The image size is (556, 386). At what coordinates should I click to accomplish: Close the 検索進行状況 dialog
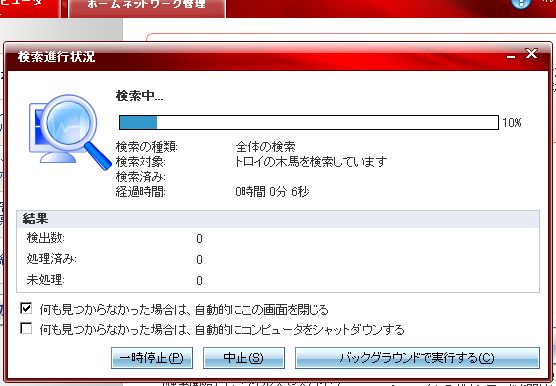pos(531,54)
